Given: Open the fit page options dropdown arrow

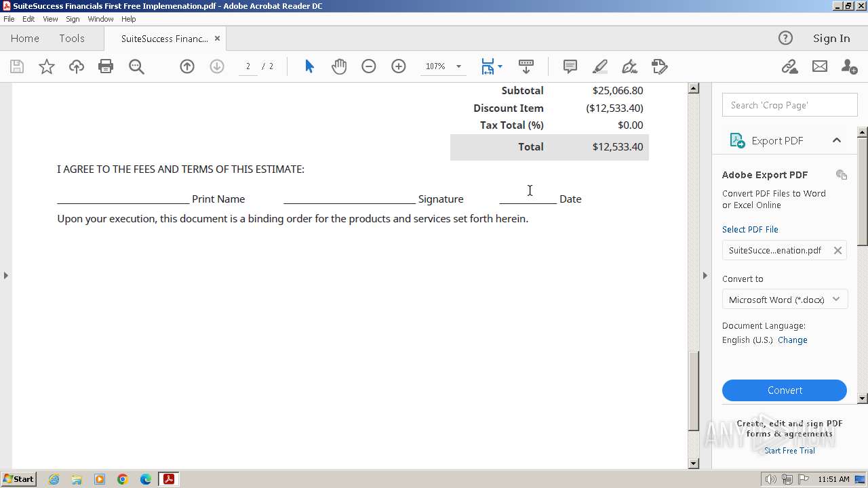Looking at the screenshot, I should (500, 66).
